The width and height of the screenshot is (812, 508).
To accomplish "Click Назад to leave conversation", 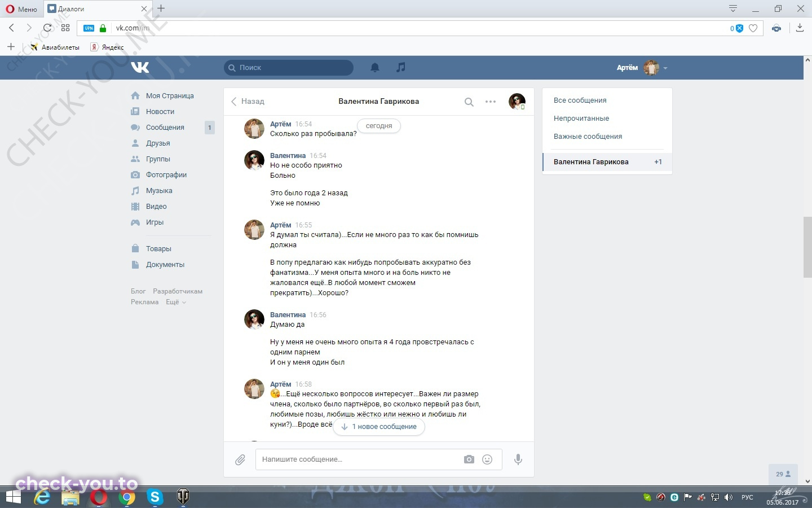I will [x=248, y=102].
